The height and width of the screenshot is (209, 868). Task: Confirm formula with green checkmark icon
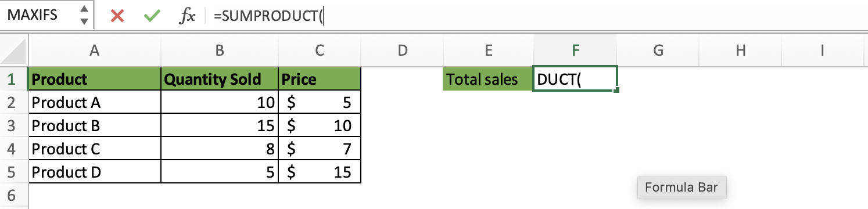pyautogui.click(x=152, y=16)
